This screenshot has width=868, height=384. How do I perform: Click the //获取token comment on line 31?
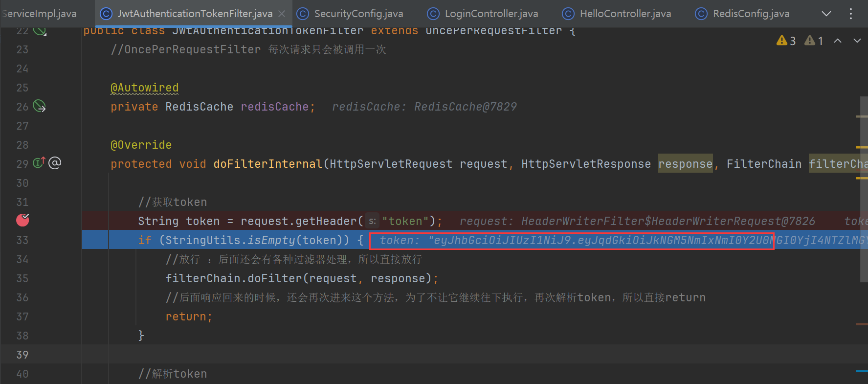coord(173,202)
